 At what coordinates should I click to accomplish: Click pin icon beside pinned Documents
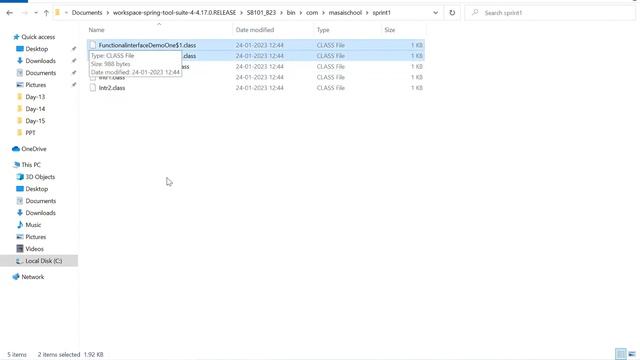[74, 73]
